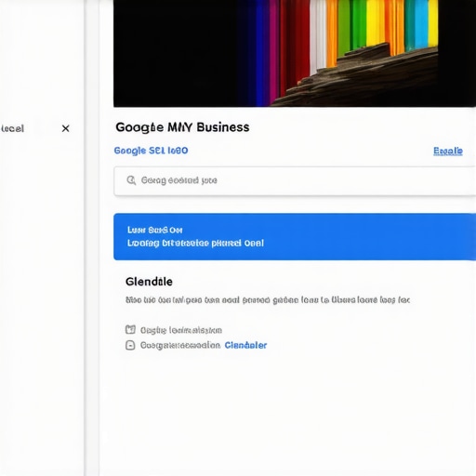Image resolution: width=476 pixels, height=476 pixels.
Task: Open the underlined link at right of the header
Action: [448, 151]
